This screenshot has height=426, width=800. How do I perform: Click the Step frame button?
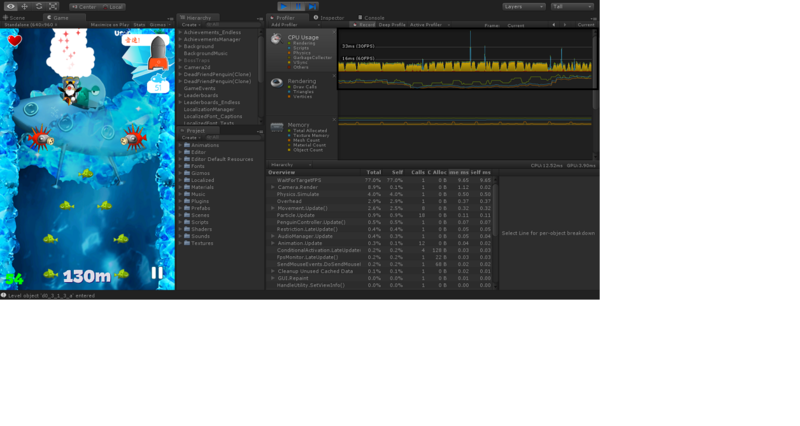coord(313,7)
